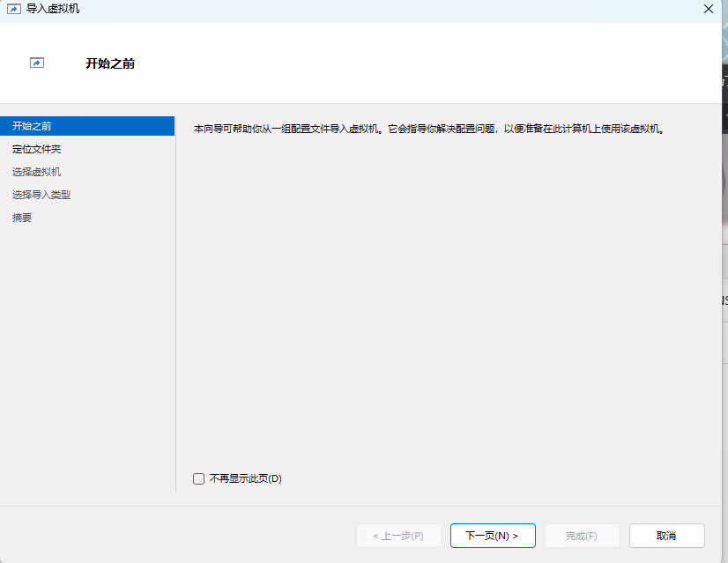
Task: Select the 开始之前 step in sidebar
Action: tap(32, 126)
